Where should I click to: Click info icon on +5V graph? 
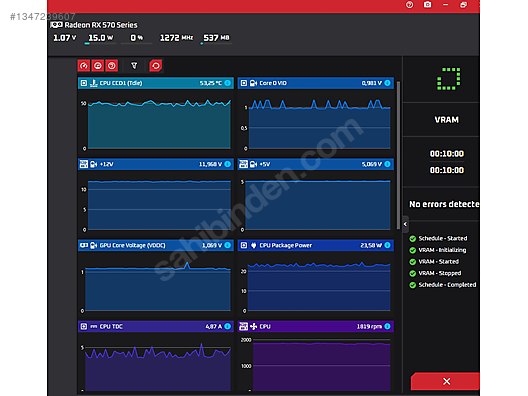(x=388, y=164)
